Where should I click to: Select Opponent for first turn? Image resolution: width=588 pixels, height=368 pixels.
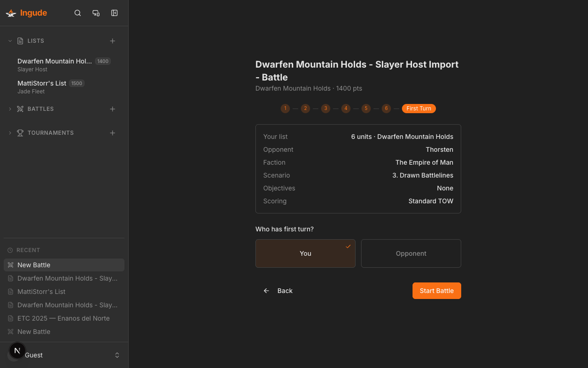(411, 253)
